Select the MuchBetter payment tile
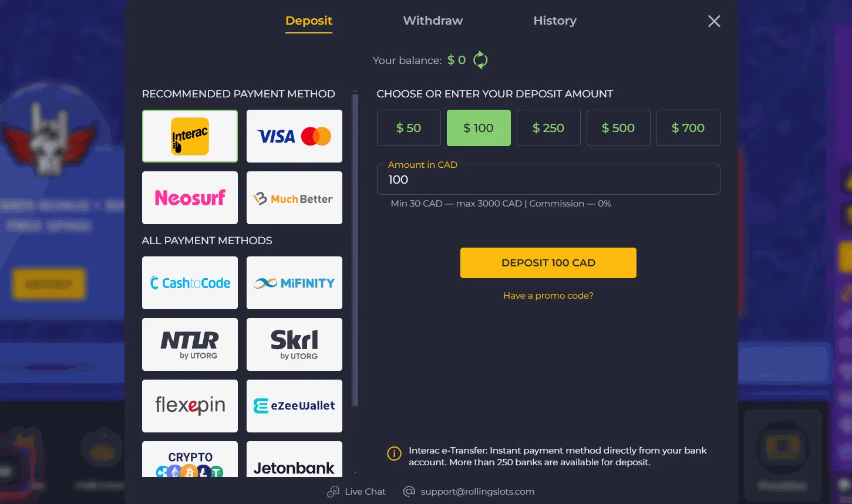852x504 pixels. tap(294, 198)
